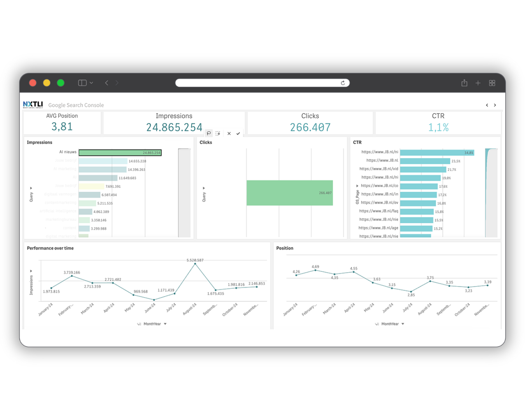
Task: Expand Query axis arrow in Clicks chart
Action: coord(204,188)
